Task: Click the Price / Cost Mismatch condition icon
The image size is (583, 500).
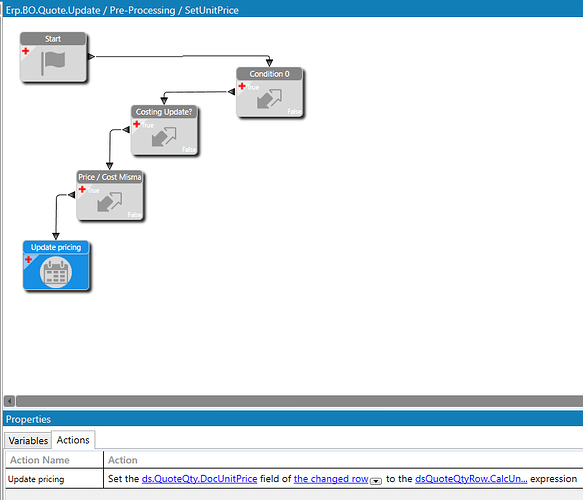Action: (x=110, y=202)
